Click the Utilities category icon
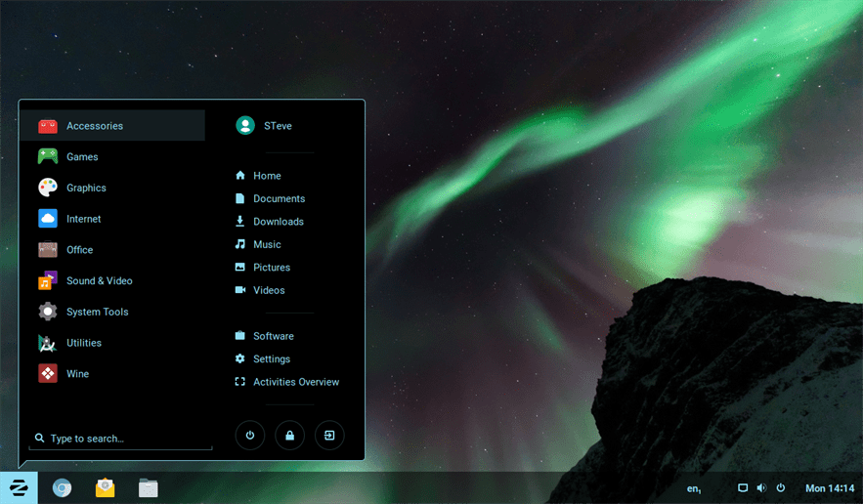The image size is (863, 504). [x=48, y=343]
